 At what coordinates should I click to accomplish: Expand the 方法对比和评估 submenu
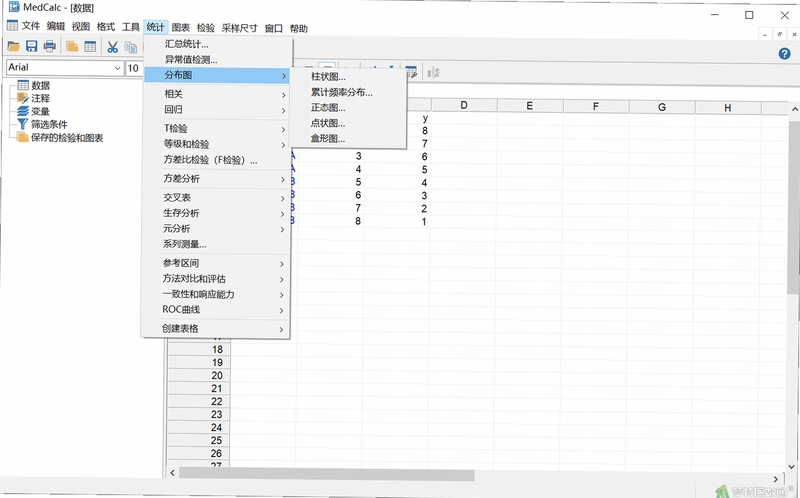pos(216,279)
